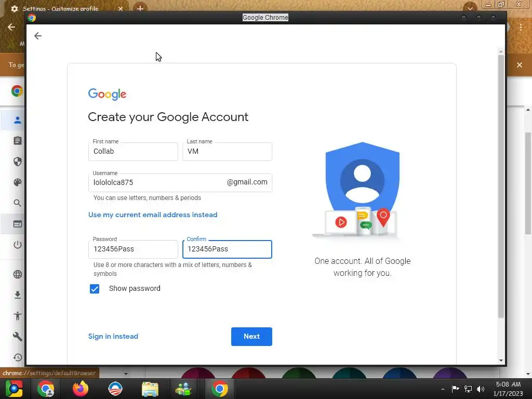Switch to active Chrome taskbar button

220,389
